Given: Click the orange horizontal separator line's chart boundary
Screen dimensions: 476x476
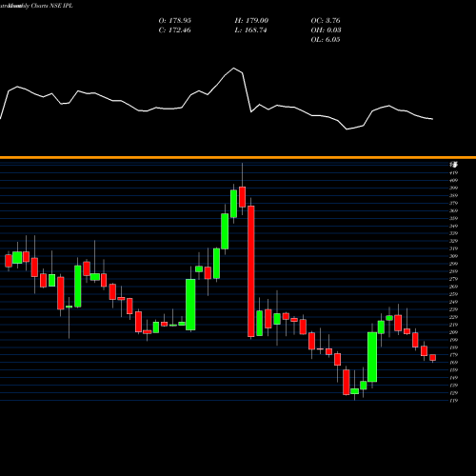Looking at the screenshot, I should click(238, 157).
